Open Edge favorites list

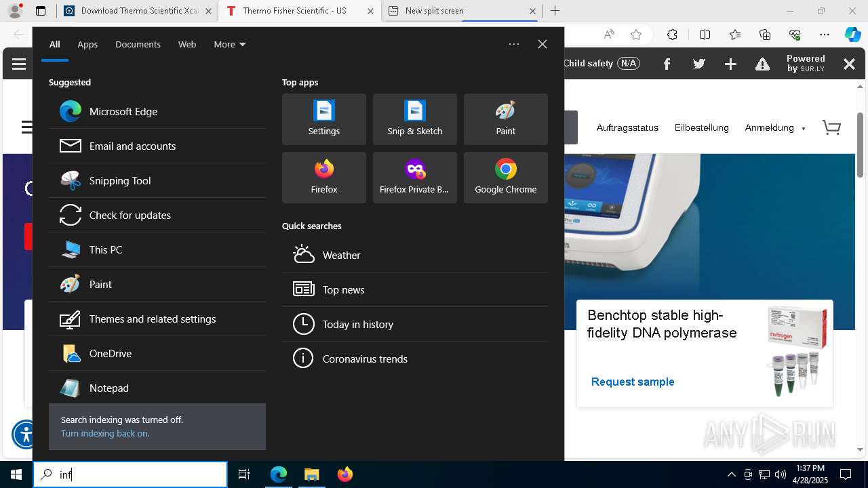click(x=735, y=35)
